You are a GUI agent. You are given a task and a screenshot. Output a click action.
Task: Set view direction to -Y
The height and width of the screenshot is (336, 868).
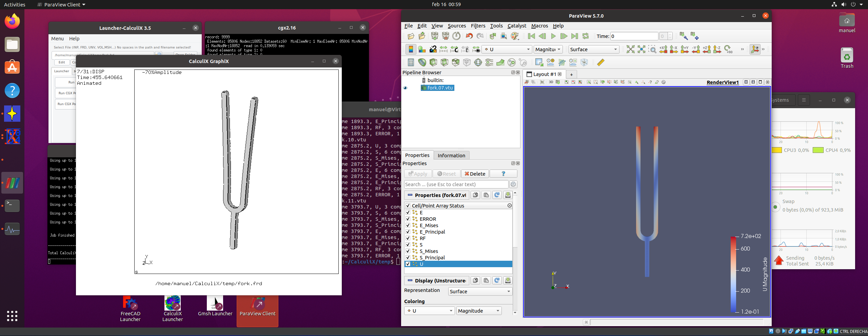[x=696, y=50]
